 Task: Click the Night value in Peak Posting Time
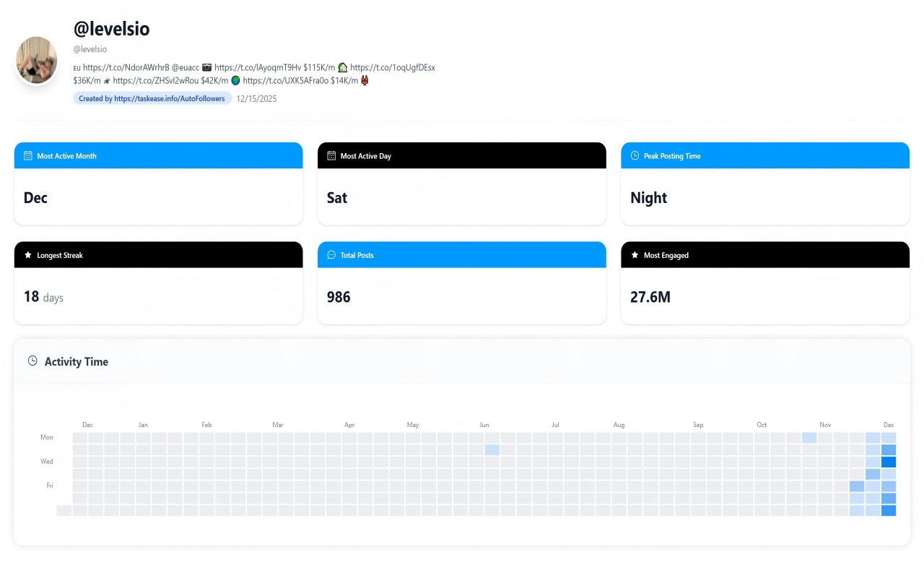click(x=649, y=198)
